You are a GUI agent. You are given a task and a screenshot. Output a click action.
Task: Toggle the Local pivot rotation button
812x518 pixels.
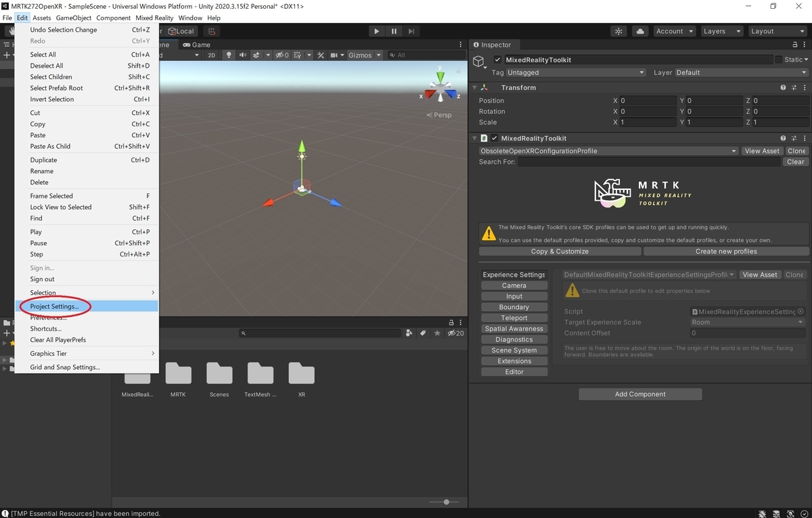181,31
